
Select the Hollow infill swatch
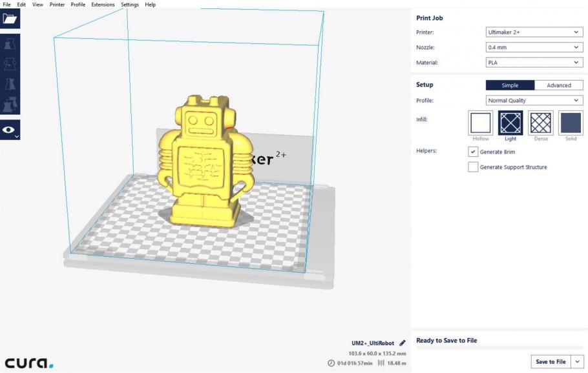480,123
